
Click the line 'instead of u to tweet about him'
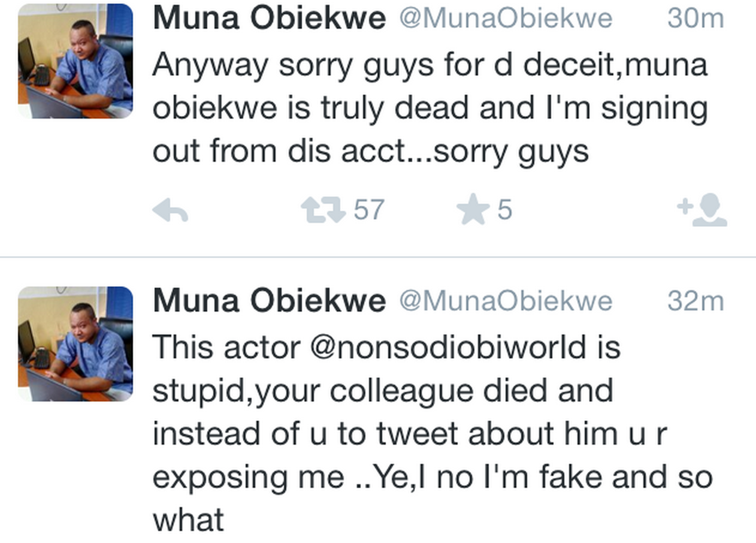409,434
